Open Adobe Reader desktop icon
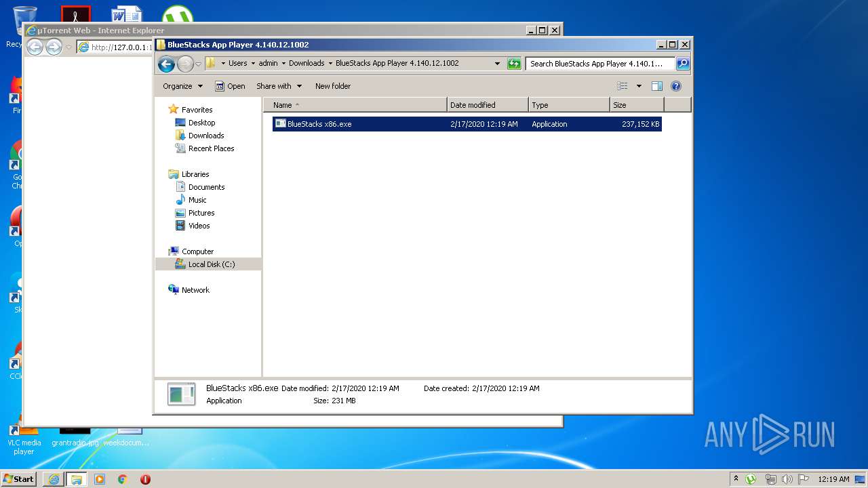 pyautogui.click(x=75, y=14)
